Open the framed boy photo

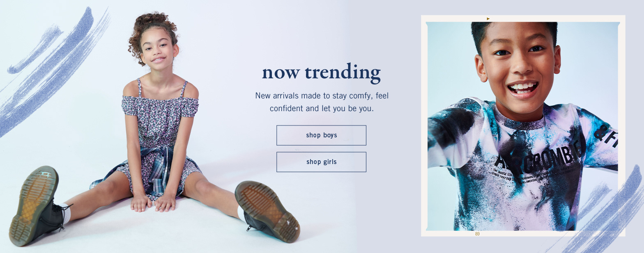point(523,126)
